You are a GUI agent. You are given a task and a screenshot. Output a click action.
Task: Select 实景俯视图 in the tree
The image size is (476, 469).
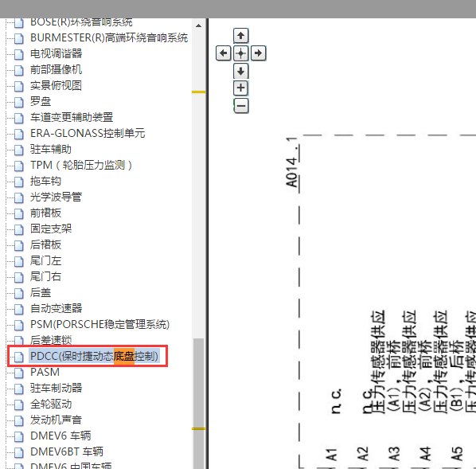coord(57,86)
